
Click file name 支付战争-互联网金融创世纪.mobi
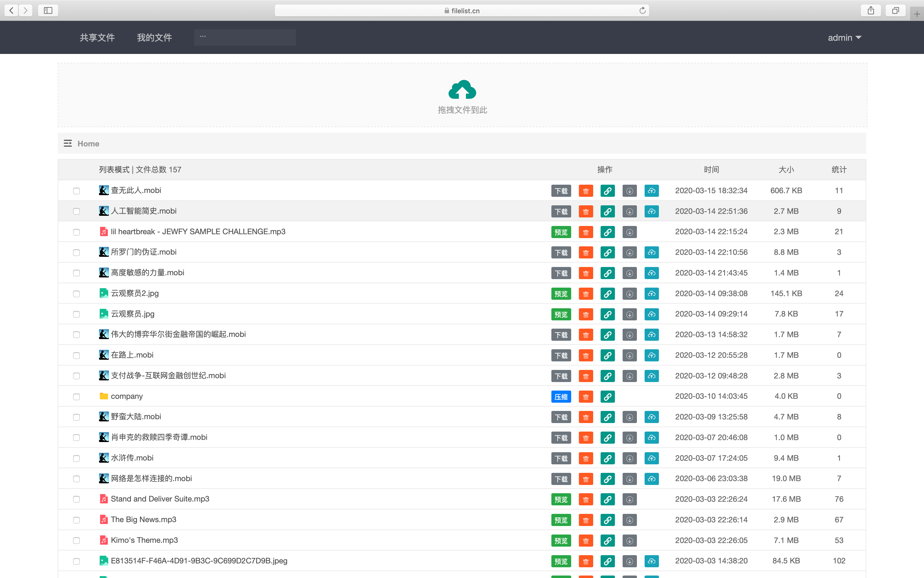click(x=168, y=375)
